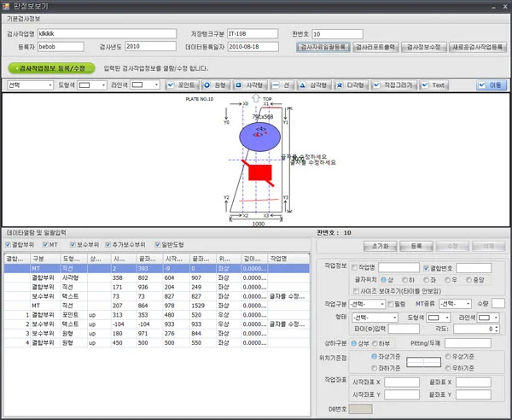This screenshot has height=420, width=512.
Task: Click the 시작좌표 X input field
Action: pyautogui.click(x=402, y=382)
